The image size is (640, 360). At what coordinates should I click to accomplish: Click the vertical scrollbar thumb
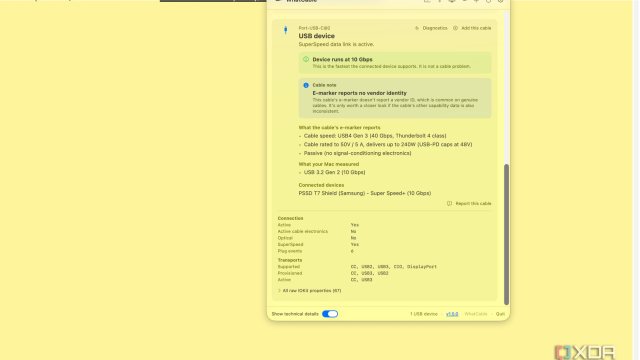[x=507, y=234]
